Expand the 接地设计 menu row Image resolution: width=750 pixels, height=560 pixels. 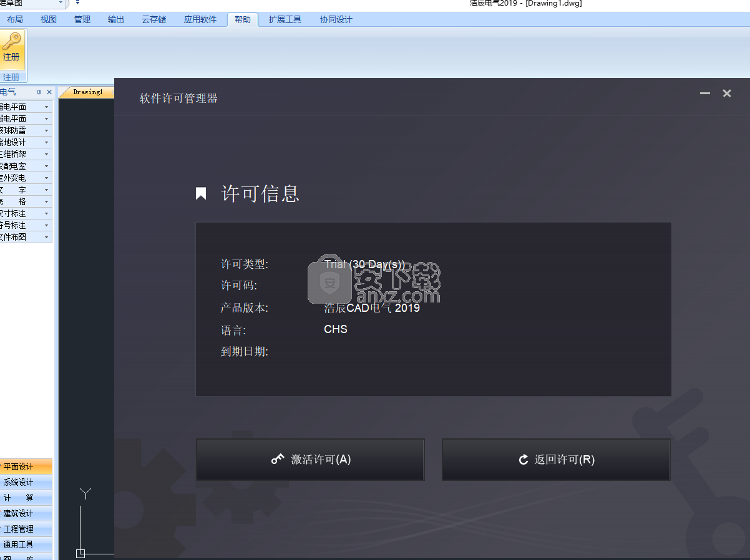point(26,142)
